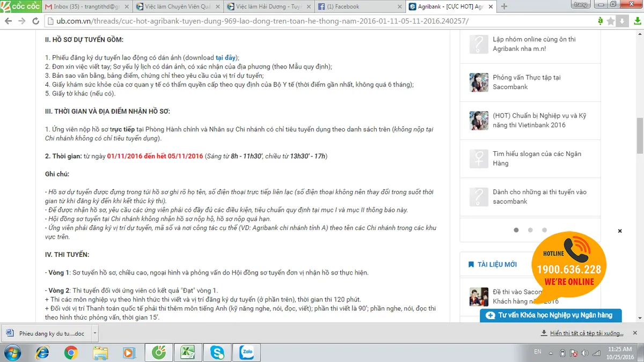Screen dimensions: 644x362
Task: Open Zalo from the taskbar
Action: pyautogui.click(x=247, y=352)
